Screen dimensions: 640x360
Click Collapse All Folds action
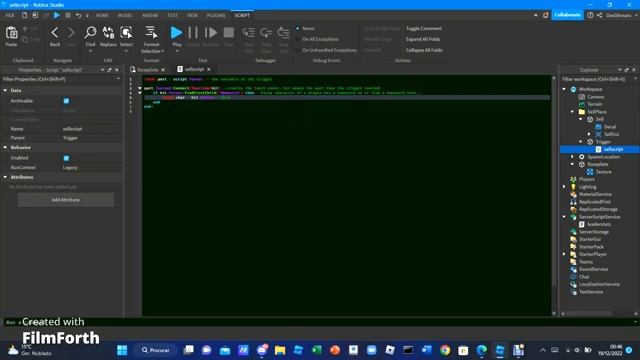tap(424, 50)
